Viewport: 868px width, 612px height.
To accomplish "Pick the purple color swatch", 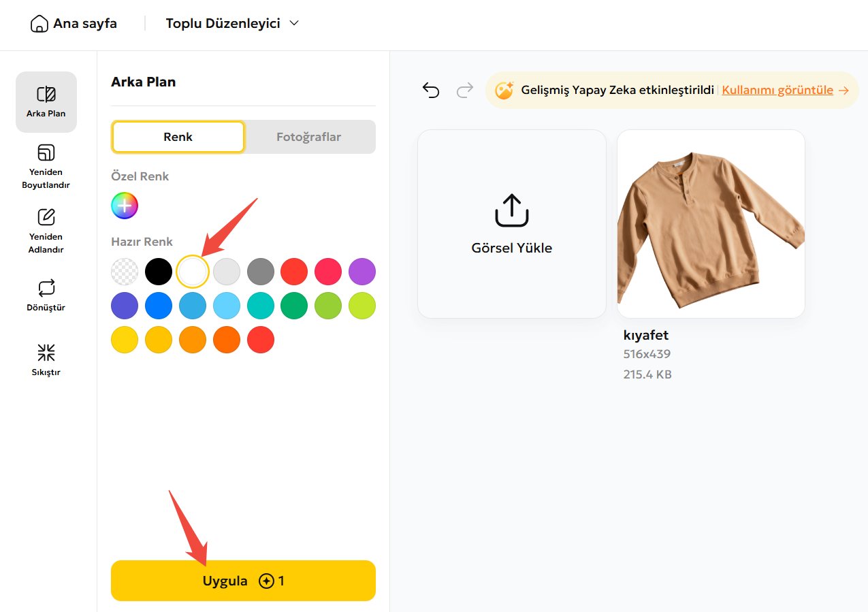I will (x=362, y=272).
